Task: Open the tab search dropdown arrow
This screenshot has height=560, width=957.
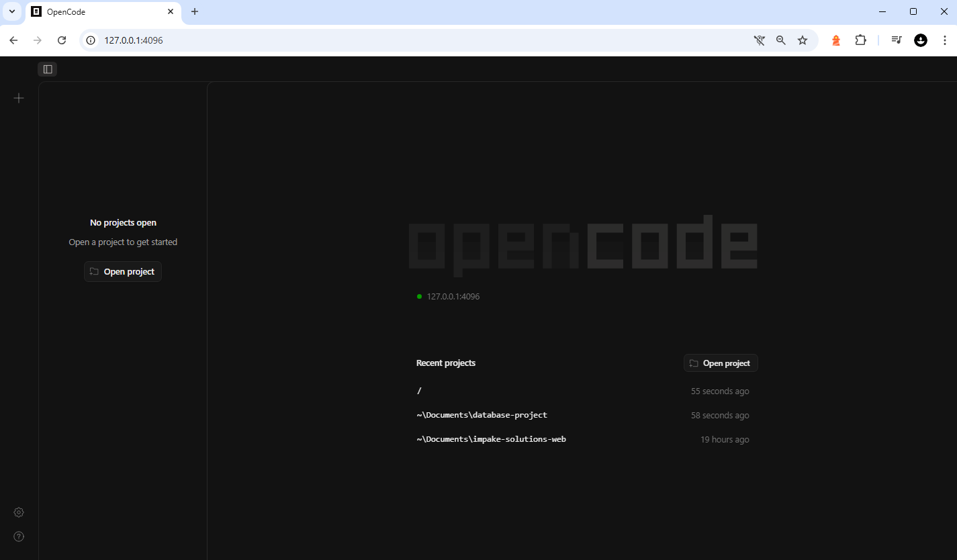Action: pyautogui.click(x=11, y=11)
